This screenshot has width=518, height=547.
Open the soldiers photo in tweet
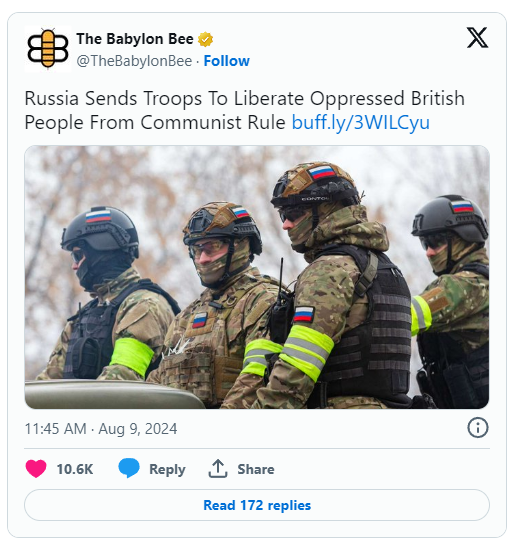257,277
